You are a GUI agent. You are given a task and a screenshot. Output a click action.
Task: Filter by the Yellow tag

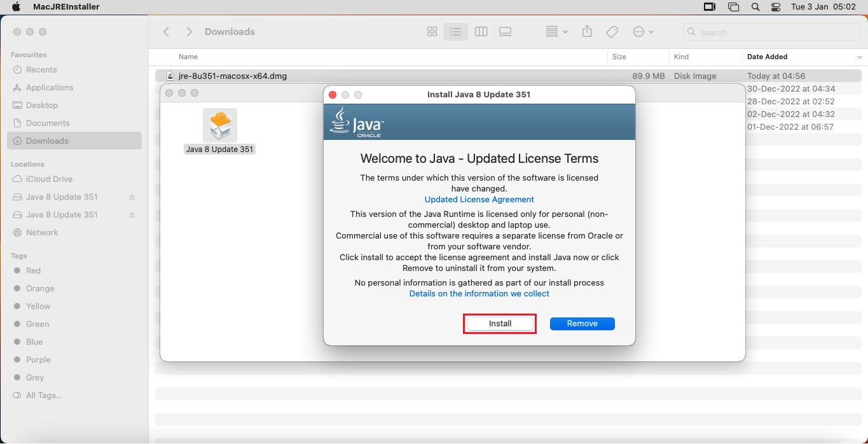tap(38, 306)
